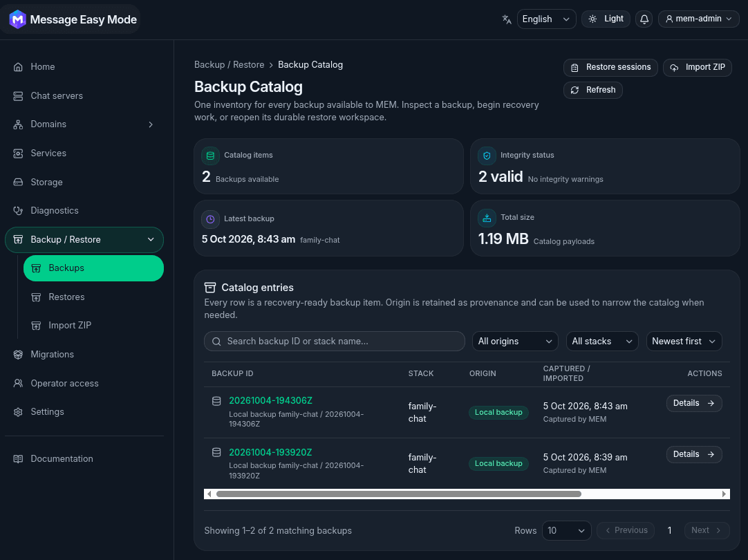Viewport: 748px width, 560px height.
Task: Click the Storage drive icon
Action: pos(18,183)
